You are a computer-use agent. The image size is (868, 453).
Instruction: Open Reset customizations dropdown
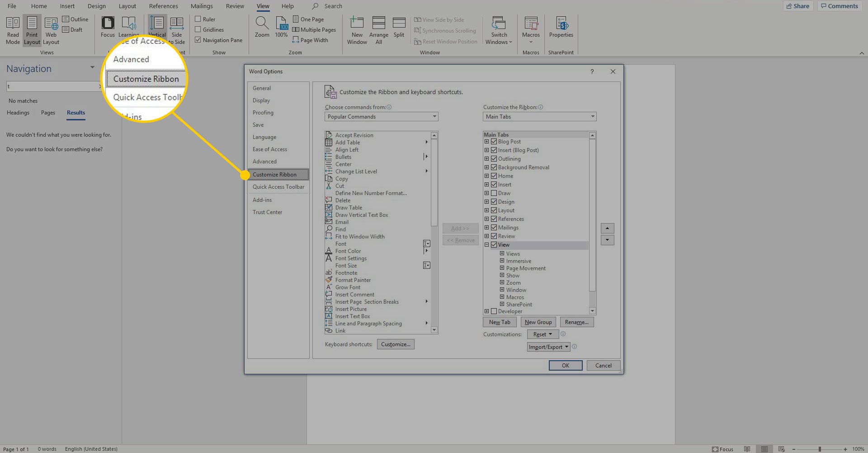coord(542,334)
